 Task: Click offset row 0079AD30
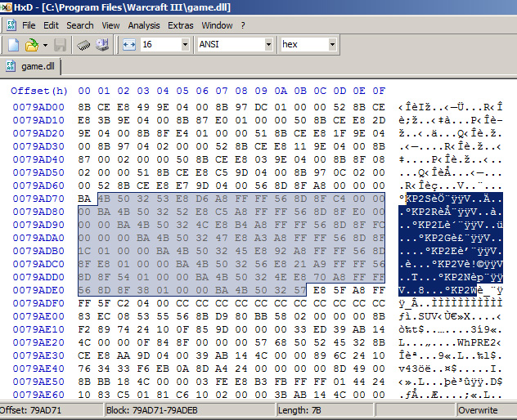pos(38,146)
